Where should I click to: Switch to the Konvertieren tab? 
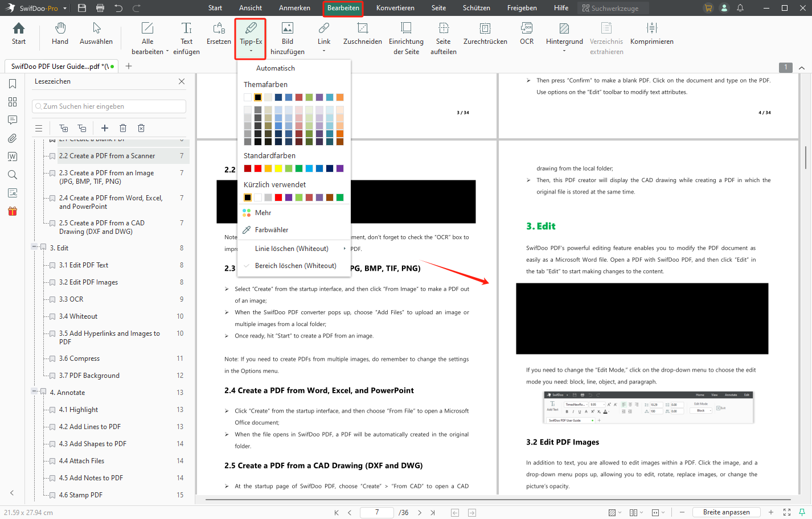click(x=395, y=8)
